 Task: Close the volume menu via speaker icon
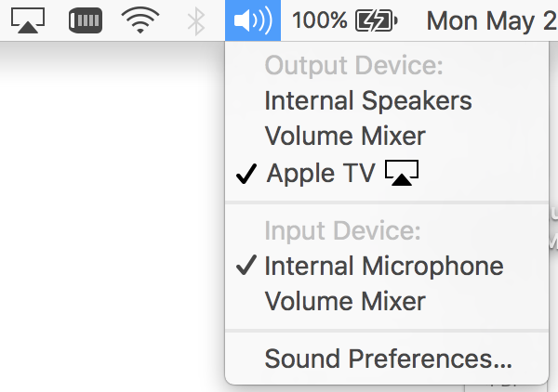click(x=252, y=20)
